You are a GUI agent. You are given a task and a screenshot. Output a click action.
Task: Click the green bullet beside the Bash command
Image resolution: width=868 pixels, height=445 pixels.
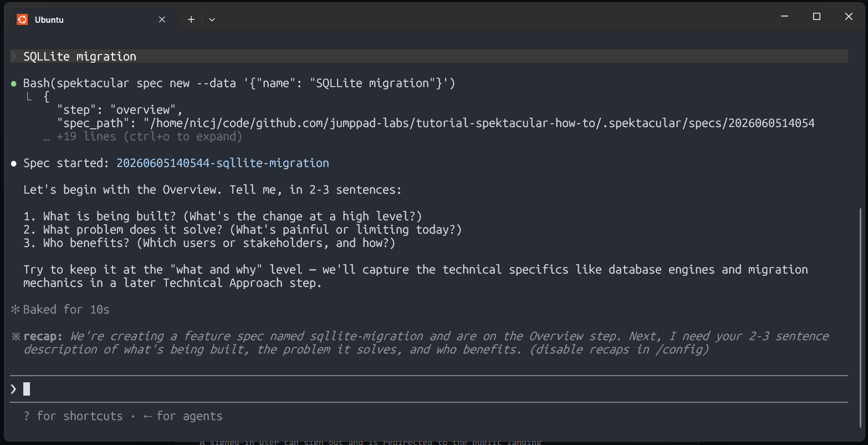[x=14, y=83]
